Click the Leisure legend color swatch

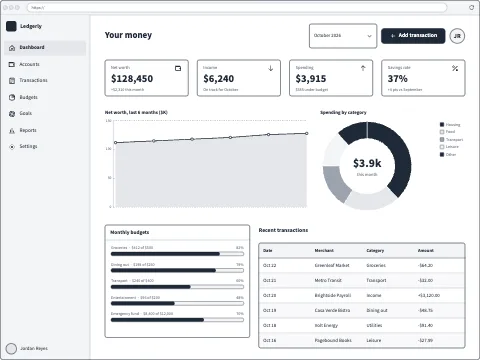point(442,147)
